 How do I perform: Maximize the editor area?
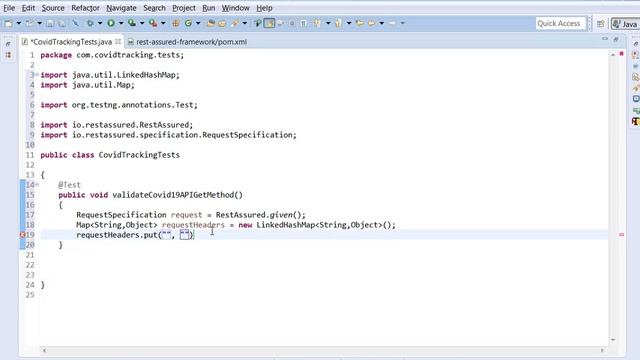[616, 39]
